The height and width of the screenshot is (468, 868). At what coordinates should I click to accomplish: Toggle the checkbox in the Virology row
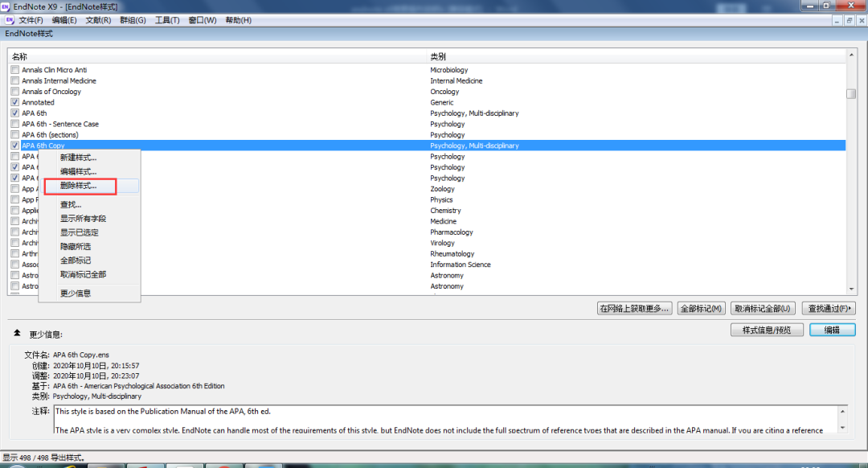tap(15, 243)
